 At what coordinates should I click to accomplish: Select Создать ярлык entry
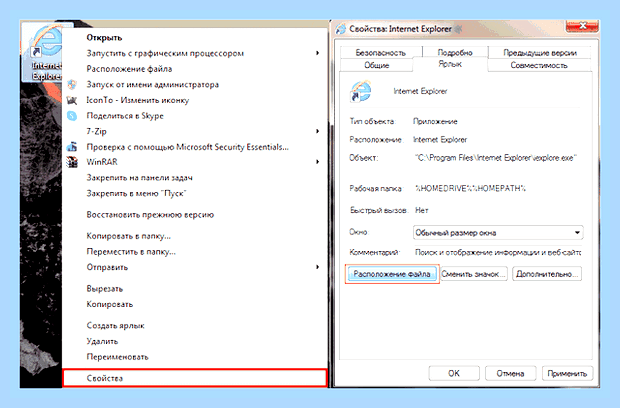pos(115,326)
